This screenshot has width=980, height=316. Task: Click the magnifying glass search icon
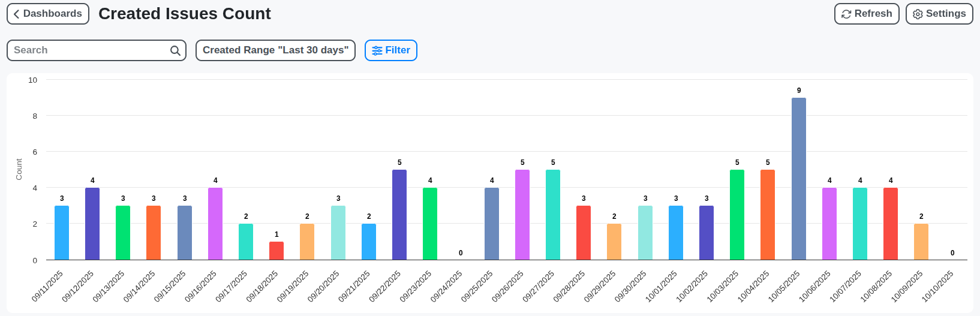(175, 50)
